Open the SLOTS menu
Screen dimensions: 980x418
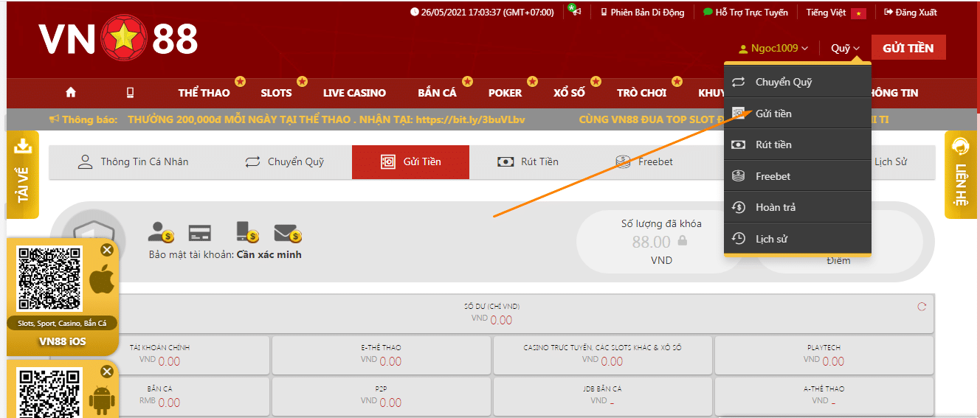(276, 93)
